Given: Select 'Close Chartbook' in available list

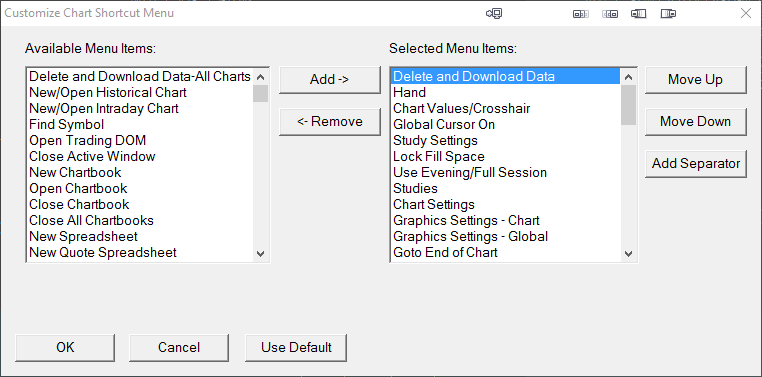Looking at the screenshot, I should [140, 205].
